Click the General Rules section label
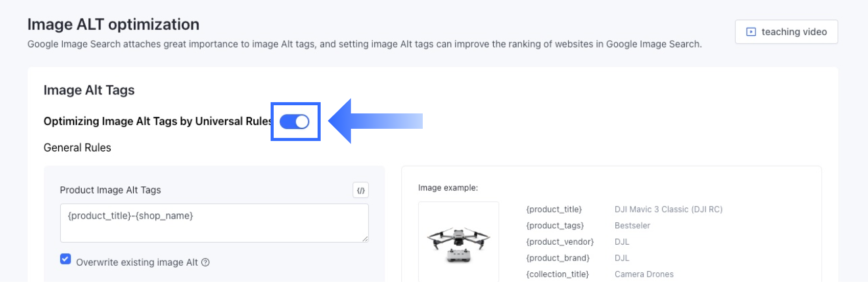Image resolution: width=868 pixels, height=282 pixels. (77, 148)
